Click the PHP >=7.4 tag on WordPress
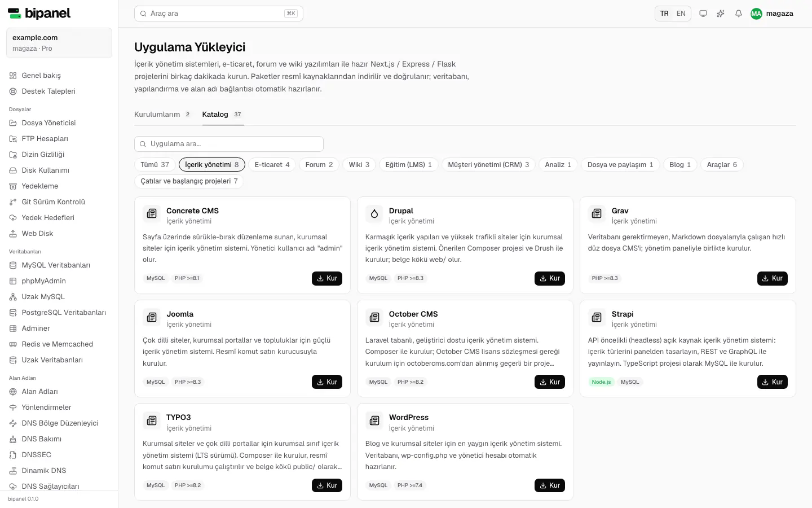Image resolution: width=812 pixels, height=508 pixels. click(409, 485)
